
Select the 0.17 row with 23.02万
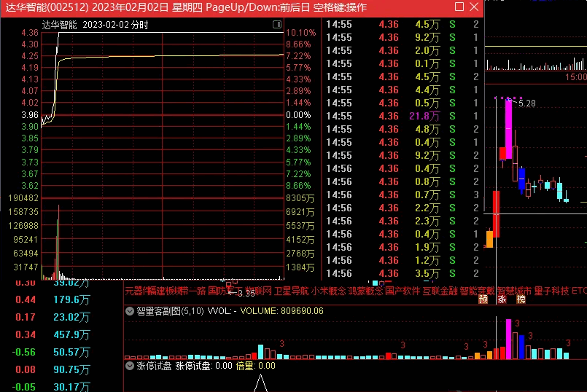(53, 317)
